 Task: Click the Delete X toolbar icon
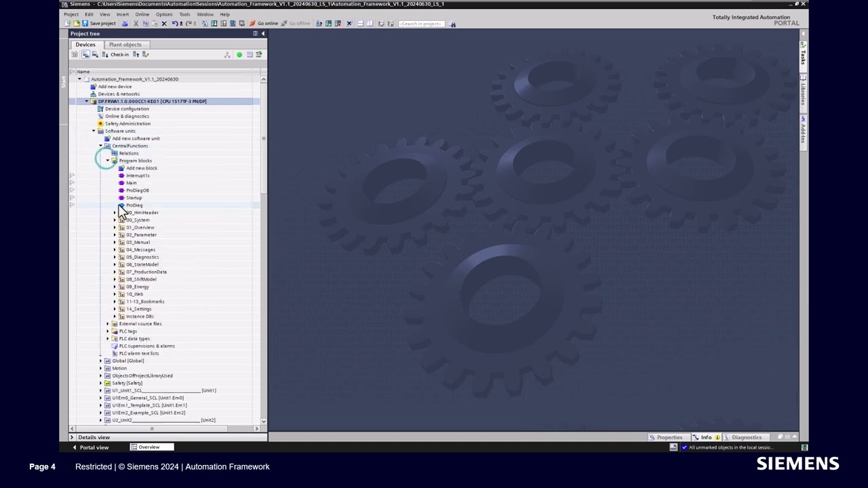tap(164, 24)
